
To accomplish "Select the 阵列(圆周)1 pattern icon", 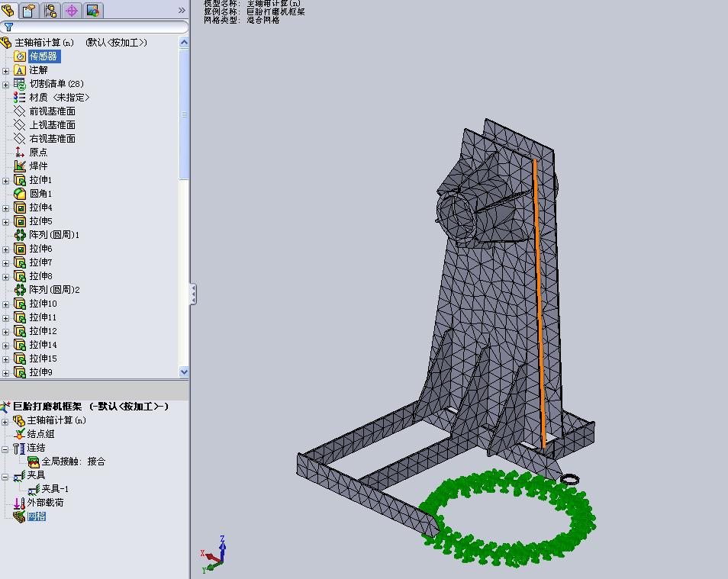I will coord(20,234).
